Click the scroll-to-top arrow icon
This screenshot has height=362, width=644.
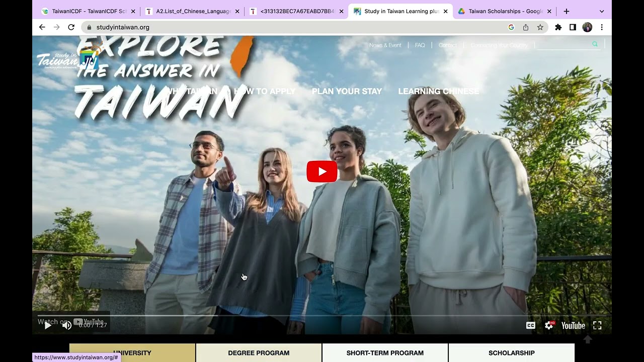[588, 339]
